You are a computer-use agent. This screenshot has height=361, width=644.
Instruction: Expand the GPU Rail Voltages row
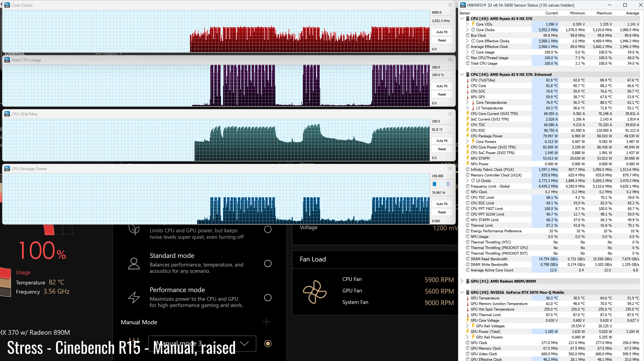pyautogui.click(x=467, y=326)
